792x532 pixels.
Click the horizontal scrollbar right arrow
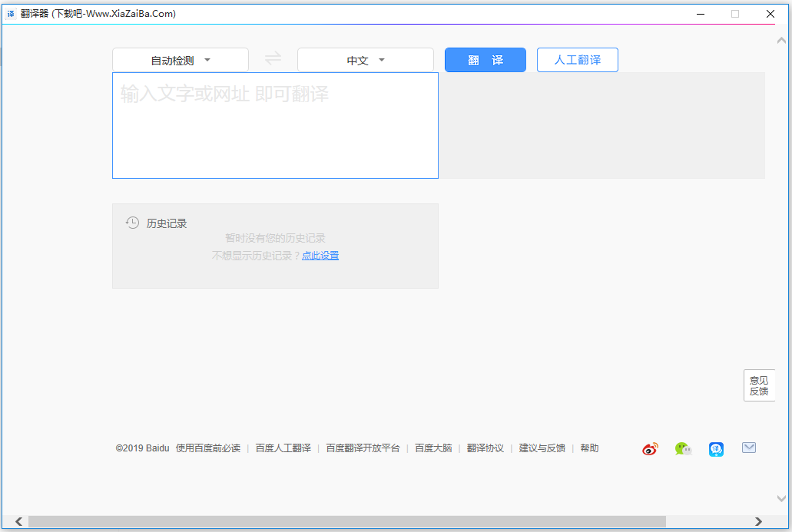tap(758, 522)
